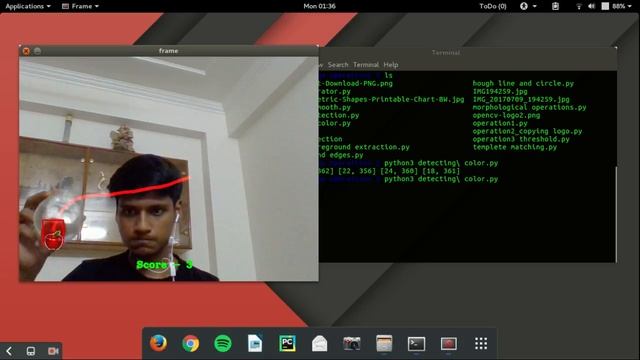Click 'templete matching.py' in Terminal
This screenshot has height=360, width=640.
click(514, 147)
